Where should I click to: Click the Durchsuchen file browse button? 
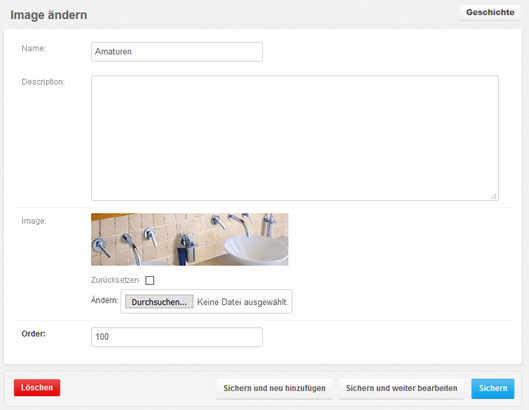tap(159, 302)
